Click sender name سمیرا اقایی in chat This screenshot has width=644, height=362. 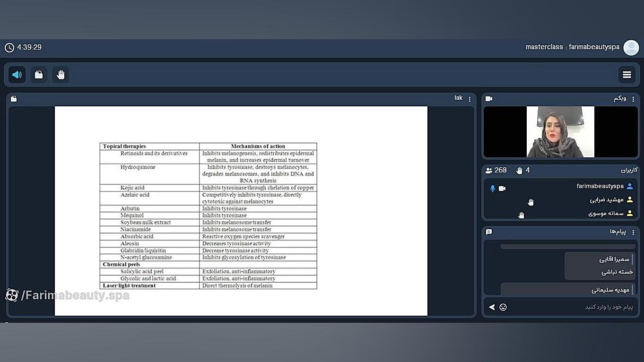(614, 259)
